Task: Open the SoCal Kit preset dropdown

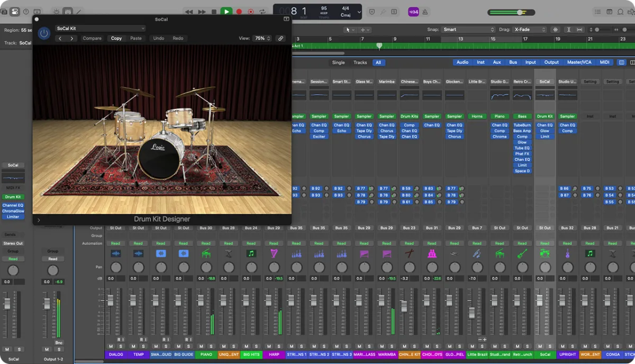Action: (x=101, y=29)
